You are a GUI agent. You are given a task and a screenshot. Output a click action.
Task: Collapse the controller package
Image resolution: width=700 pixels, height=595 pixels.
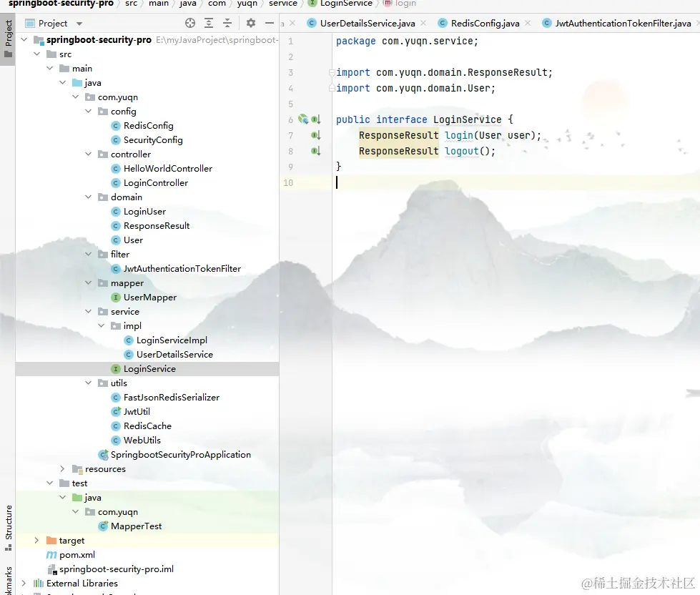click(x=89, y=154)
